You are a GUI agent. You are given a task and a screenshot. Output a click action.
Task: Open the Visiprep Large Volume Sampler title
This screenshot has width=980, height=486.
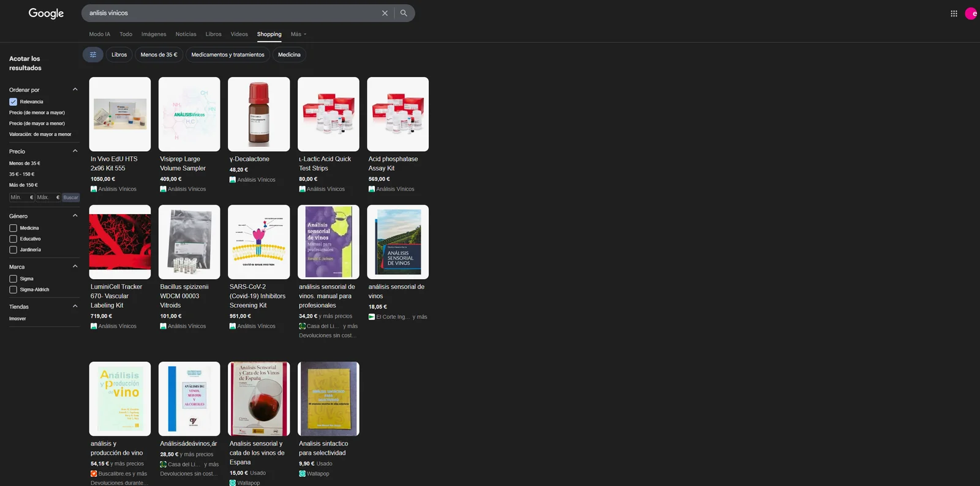pyautogui.click(x=183, y=163)
